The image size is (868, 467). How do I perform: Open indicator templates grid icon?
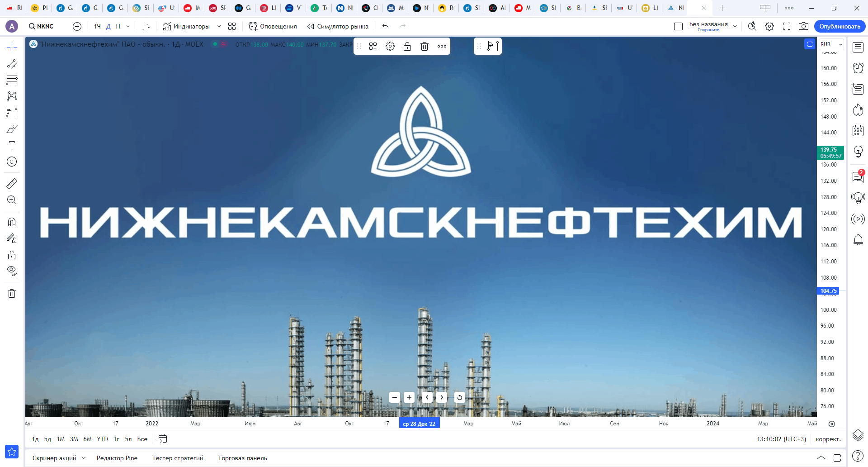(x=232, y=26)
